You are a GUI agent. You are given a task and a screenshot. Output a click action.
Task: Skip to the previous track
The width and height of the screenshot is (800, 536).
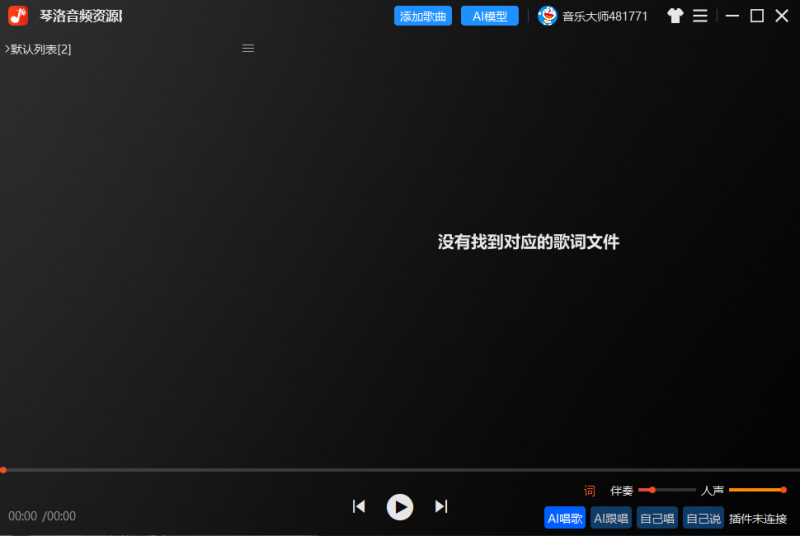[359, 506]
